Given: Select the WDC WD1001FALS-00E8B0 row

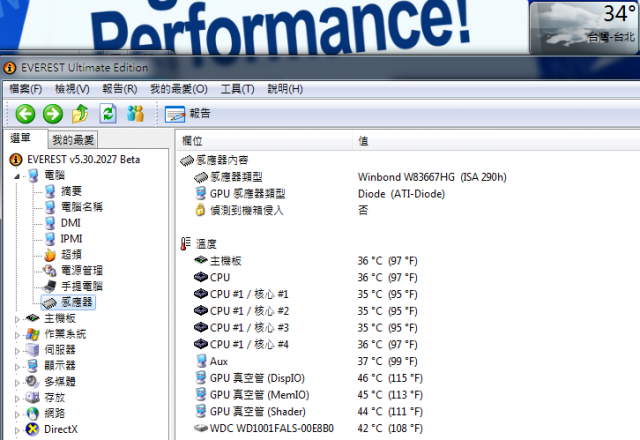Looking at the screenshot, I should tap(309, 428).
